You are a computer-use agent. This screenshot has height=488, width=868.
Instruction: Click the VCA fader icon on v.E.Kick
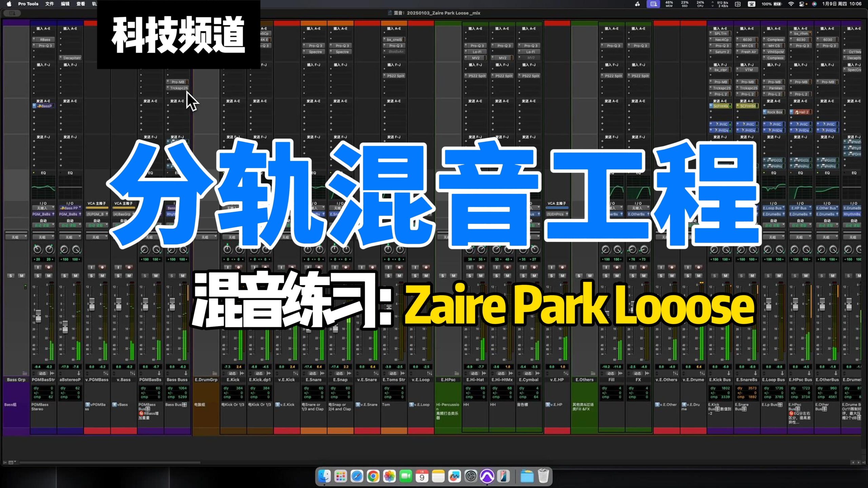pos(296,373)
